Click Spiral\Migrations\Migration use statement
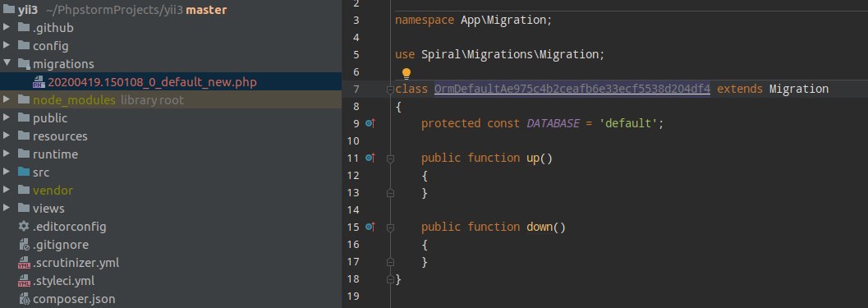Viewport: 868px width, 308px height. pyautogui.click(x=509, y=54)
